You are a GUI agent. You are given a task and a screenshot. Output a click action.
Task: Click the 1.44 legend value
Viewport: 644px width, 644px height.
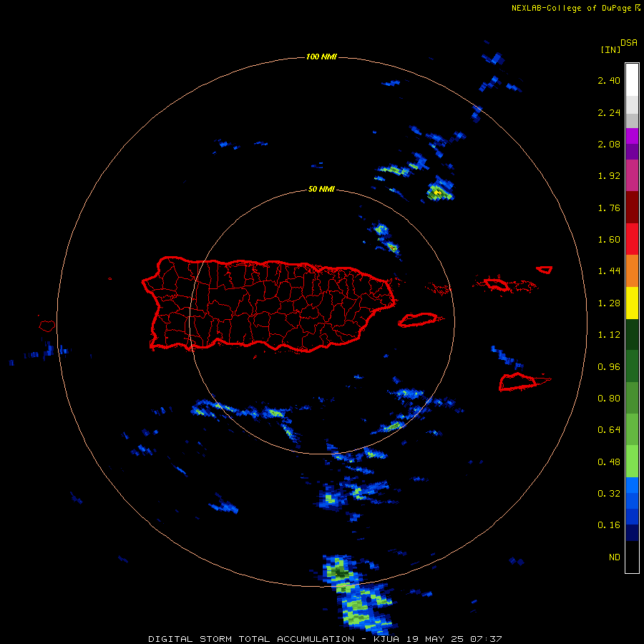[x=609, y=271]
